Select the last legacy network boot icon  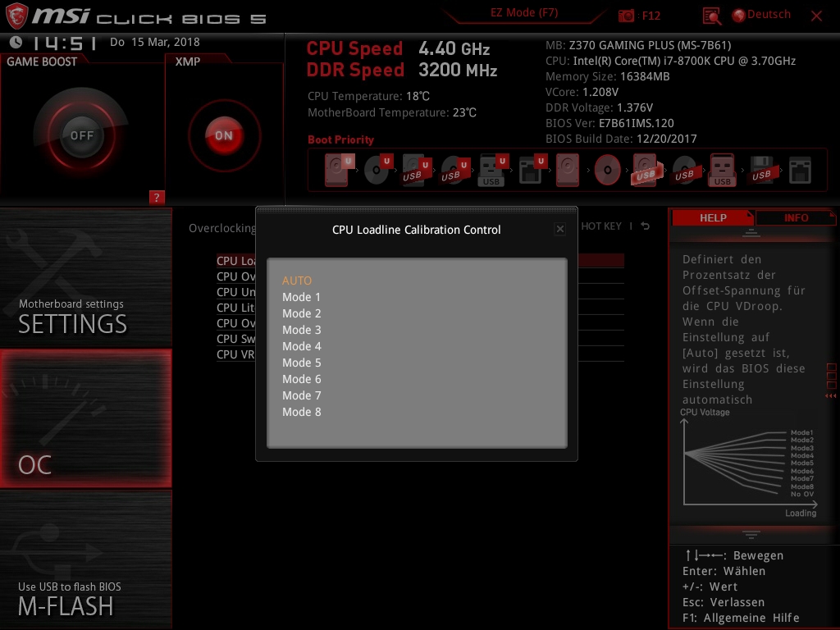801,170
